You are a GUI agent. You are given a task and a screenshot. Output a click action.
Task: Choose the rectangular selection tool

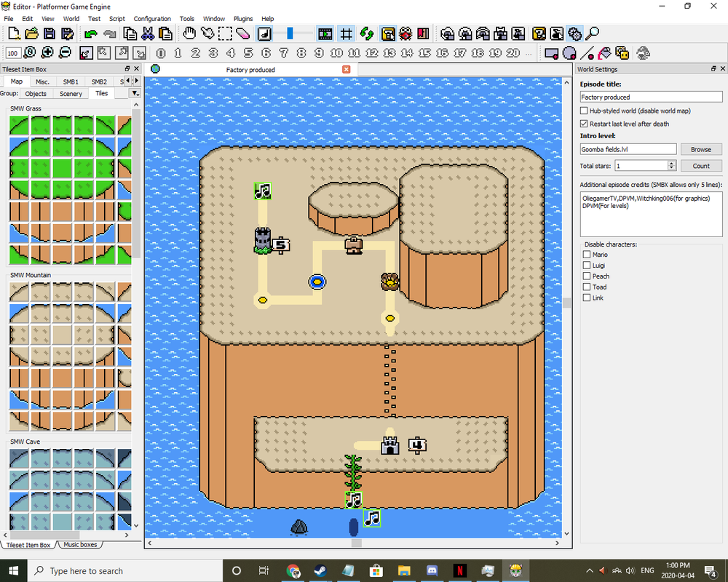point(225,33)
